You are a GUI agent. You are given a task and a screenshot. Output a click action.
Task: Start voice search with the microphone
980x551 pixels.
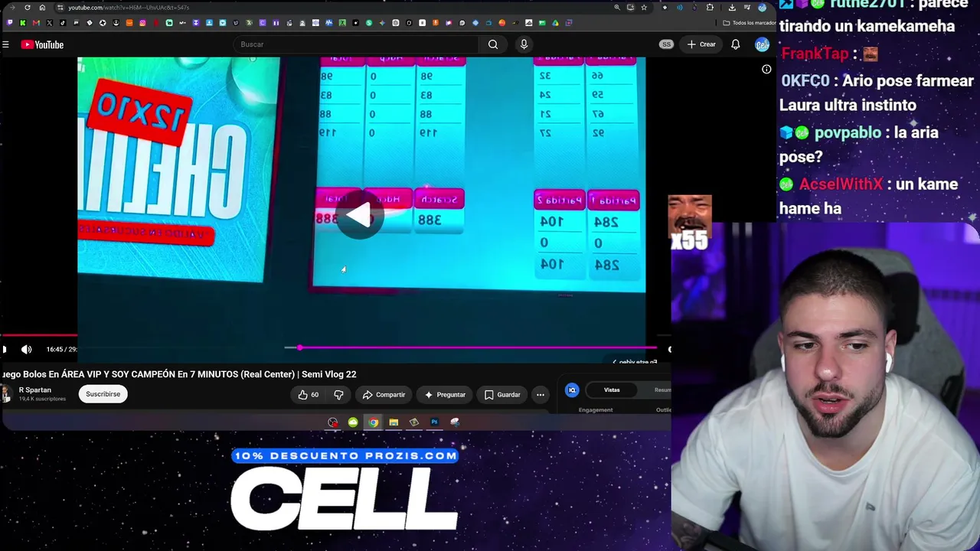(x=524, y=44)
